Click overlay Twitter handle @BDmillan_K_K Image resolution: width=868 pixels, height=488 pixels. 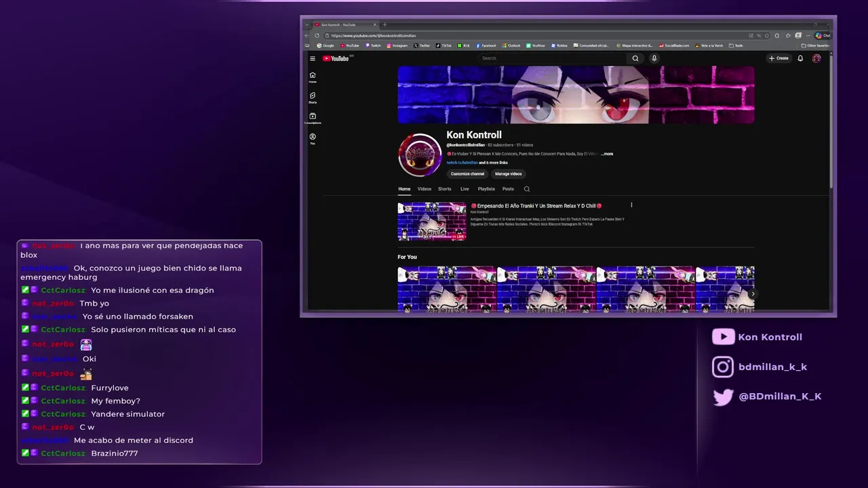tap(780, 396)
